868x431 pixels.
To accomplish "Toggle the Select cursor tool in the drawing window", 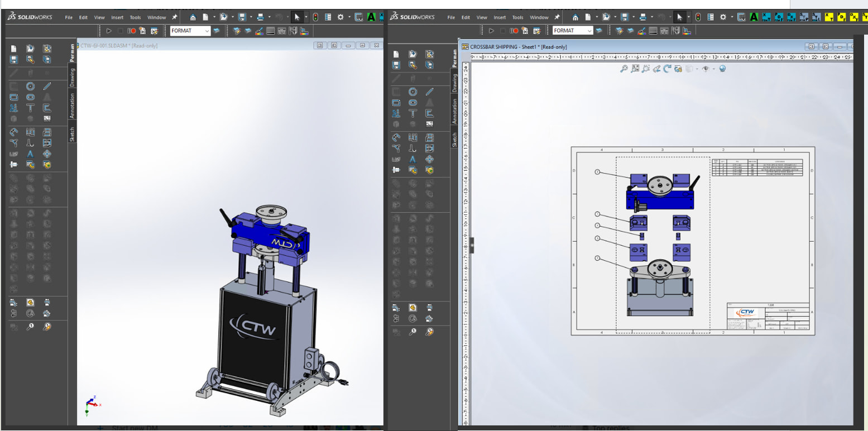I will point(679,17).
